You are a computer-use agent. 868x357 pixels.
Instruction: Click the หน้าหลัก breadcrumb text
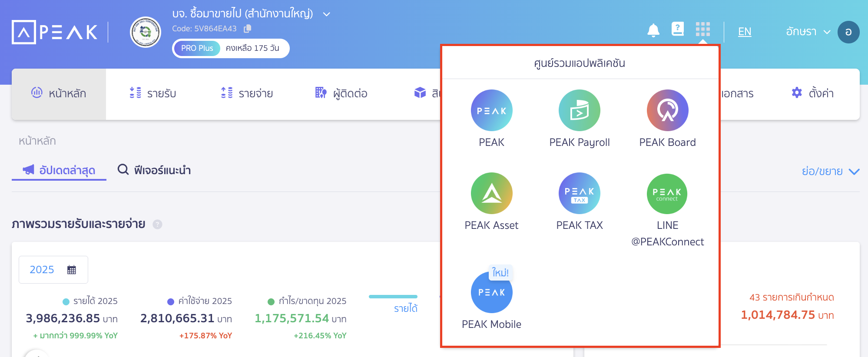coord(37,141)
